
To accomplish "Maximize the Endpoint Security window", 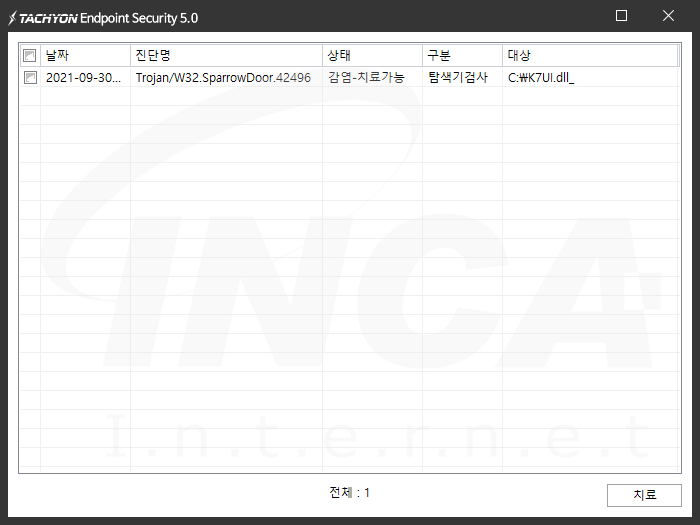I will point(621,16).
